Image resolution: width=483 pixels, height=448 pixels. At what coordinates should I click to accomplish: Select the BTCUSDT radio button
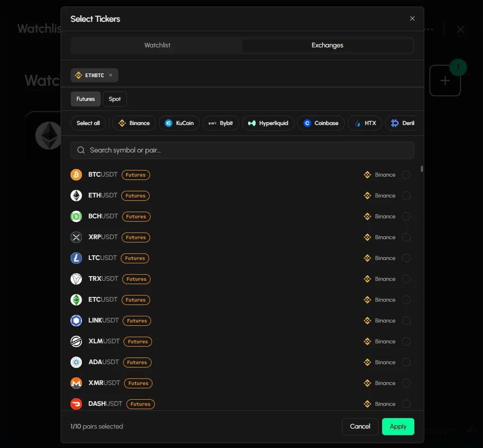pos(406,175)
